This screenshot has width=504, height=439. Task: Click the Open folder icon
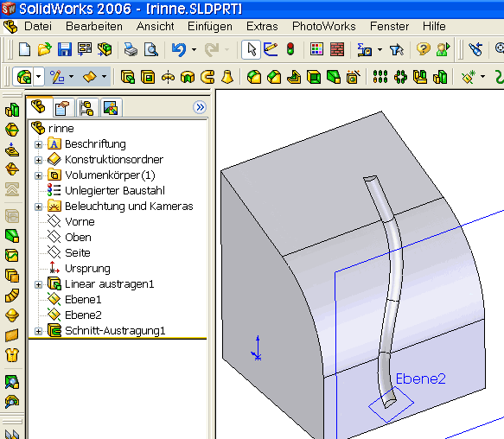click(44, 50)
